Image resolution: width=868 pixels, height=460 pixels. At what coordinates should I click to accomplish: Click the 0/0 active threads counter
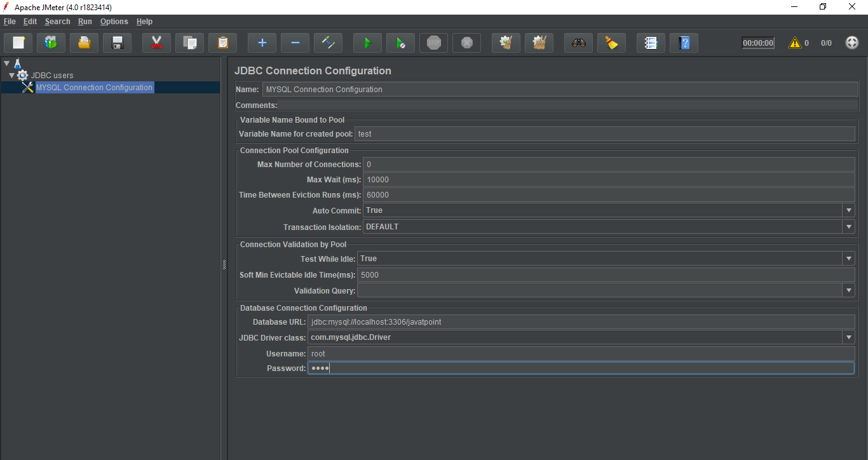tap(826, 43)
